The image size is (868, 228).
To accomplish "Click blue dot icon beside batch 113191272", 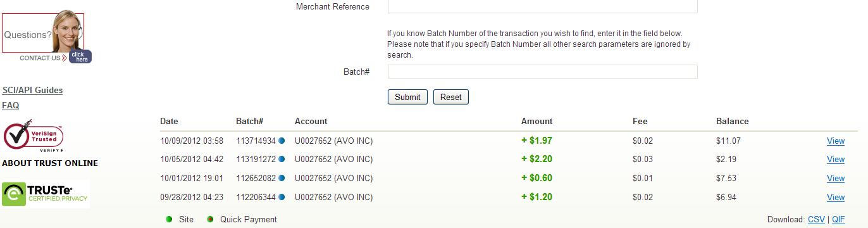I will (x=282, y=160).
